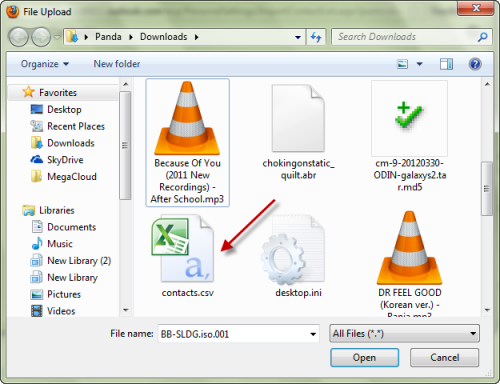Screen dimensions: 500x384
Task: Open address bar previous locations dropdown
Action: (298, 37)
